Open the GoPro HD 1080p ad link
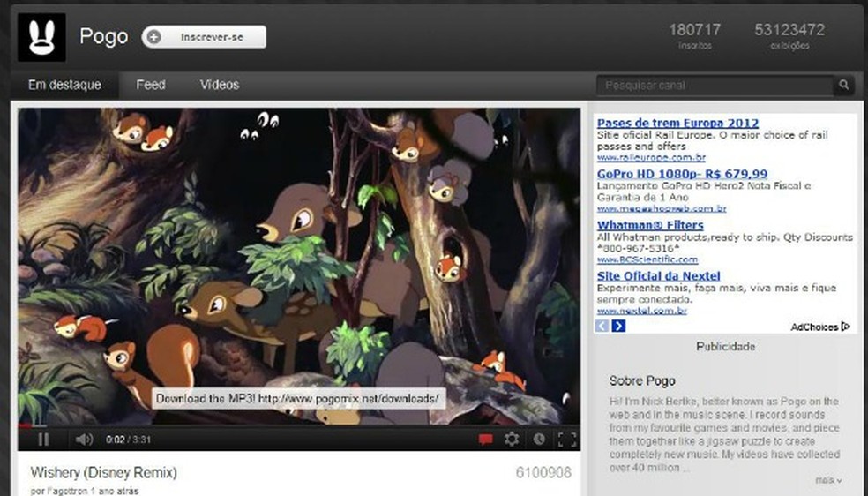This screenshot has height=496, width=868. [x=682, y=174]
